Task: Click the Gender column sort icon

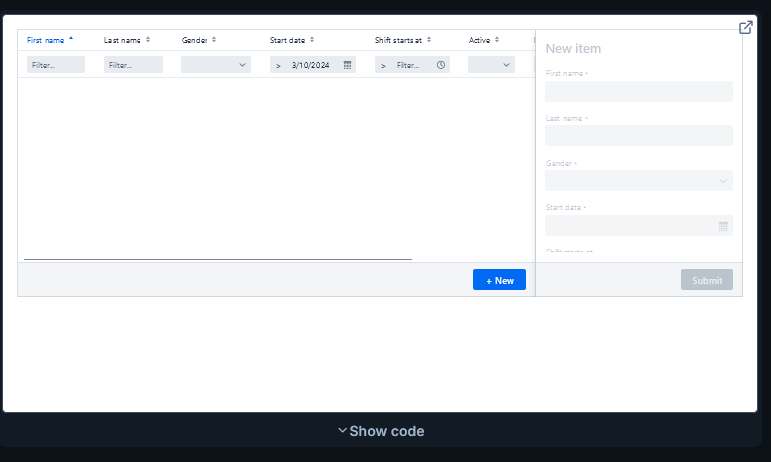Action: point(213,40)
